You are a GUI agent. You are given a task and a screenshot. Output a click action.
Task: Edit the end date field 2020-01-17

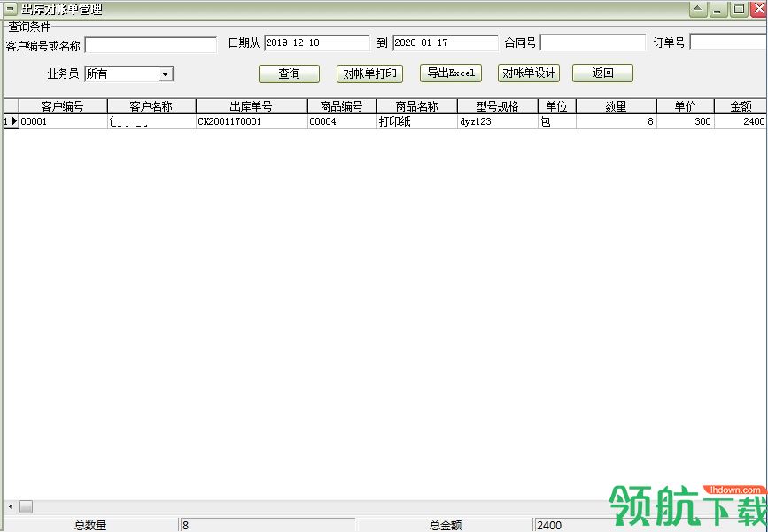coord(446,42)
